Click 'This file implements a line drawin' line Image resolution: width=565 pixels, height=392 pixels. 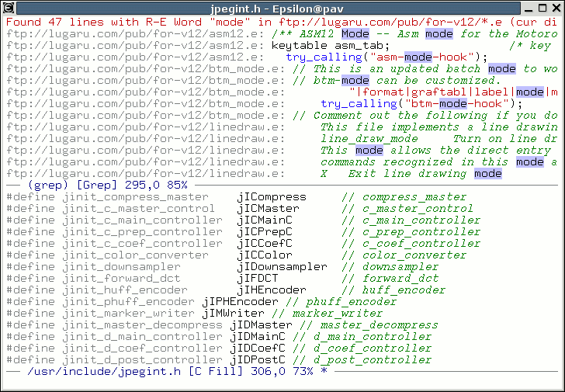tap(282, 127)
